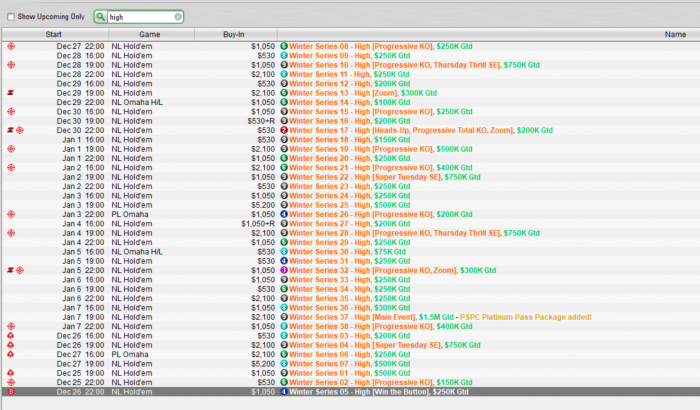The width and height of the screenshot is (700, 410).
Task: Sort by the Start column header
Action: point(54,34)
